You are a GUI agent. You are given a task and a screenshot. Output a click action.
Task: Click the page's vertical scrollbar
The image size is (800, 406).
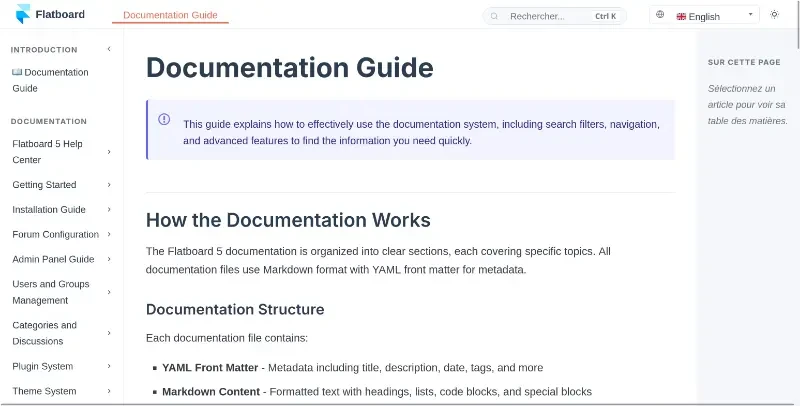[x=795, y=200]
